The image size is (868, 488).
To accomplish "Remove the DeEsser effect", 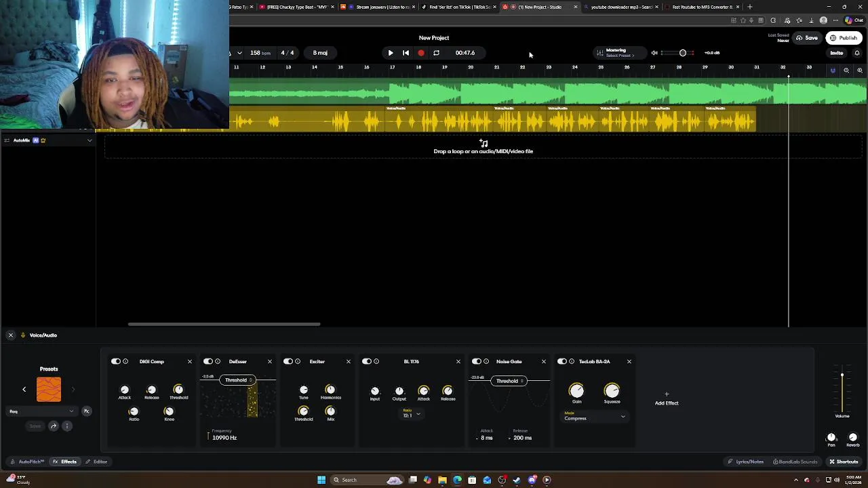I will (x=270, y=361).
